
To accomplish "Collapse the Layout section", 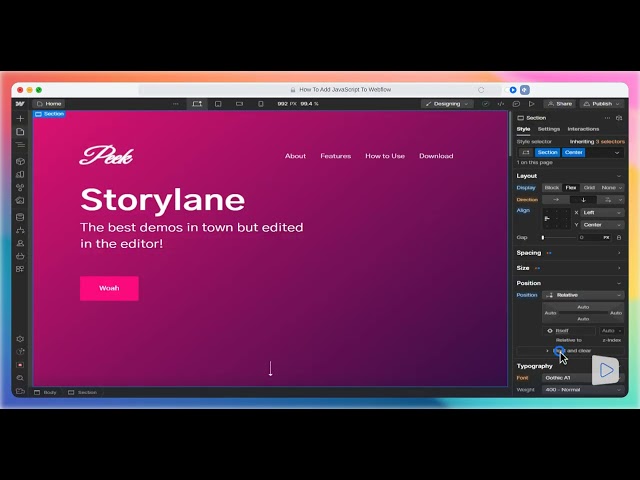I will tap(619, 176).
